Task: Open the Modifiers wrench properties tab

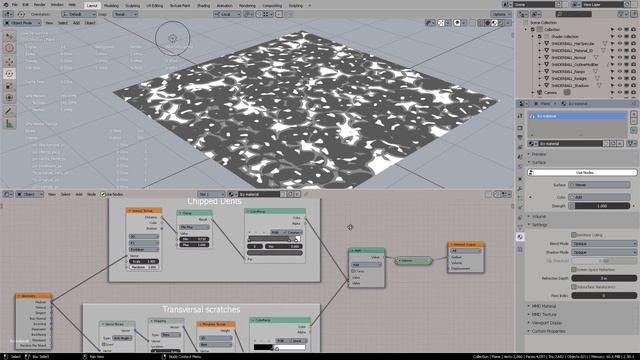Action: 520,189
